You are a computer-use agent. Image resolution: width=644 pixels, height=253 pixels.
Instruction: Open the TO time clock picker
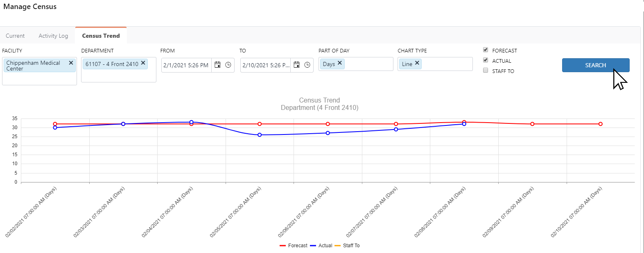tap(307, 65)
